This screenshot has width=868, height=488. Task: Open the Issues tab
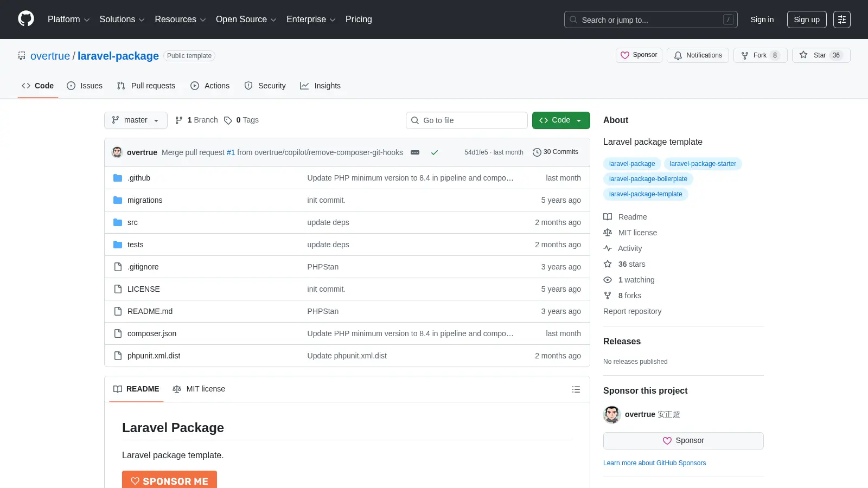pyautogui.click(x=85, y=86)
